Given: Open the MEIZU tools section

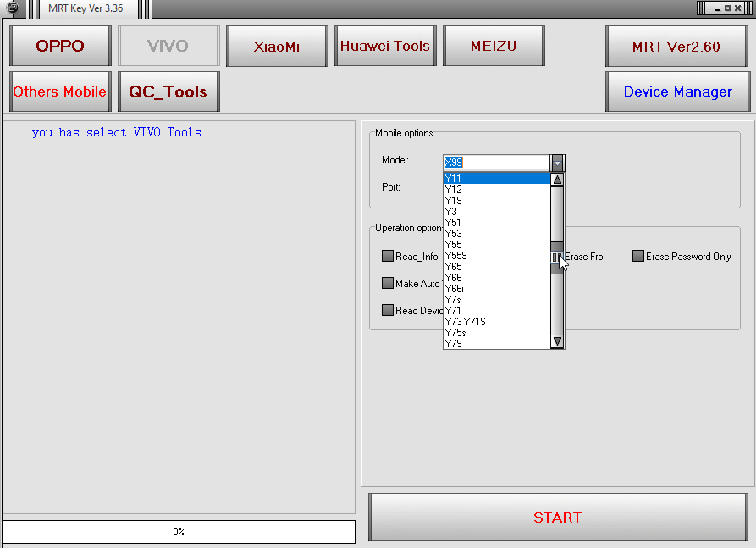Looking at the screenshot, I should (494, 46).
